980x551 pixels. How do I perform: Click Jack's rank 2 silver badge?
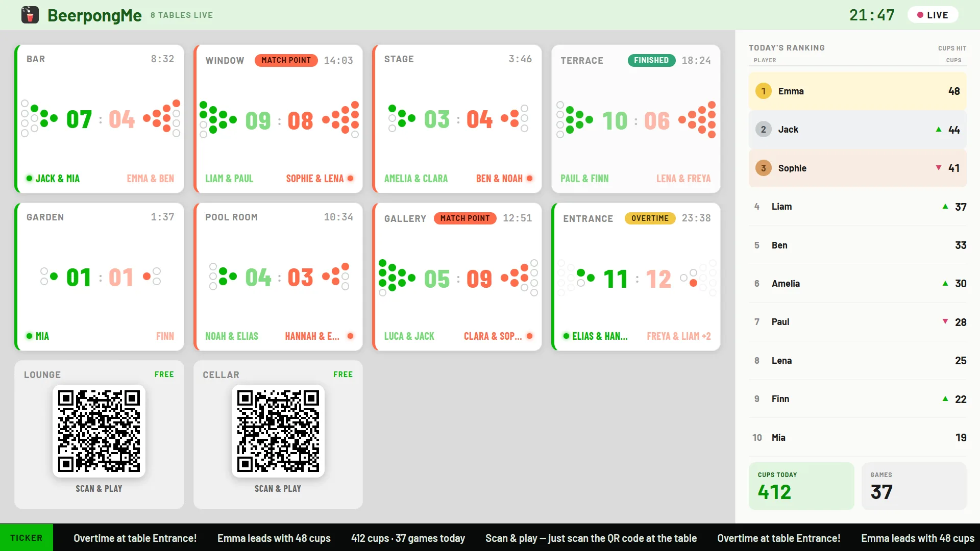pyautogui.click(x=764, y=130)
